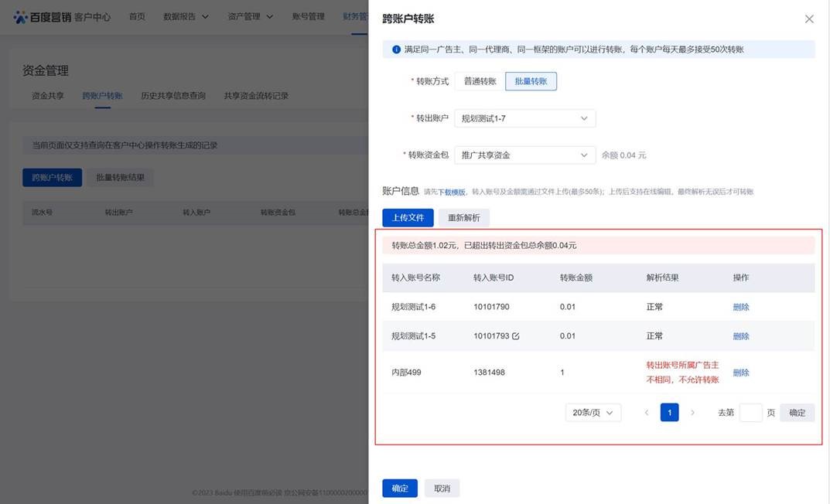
Task: Go to the next page arrow
Action: 692,413
